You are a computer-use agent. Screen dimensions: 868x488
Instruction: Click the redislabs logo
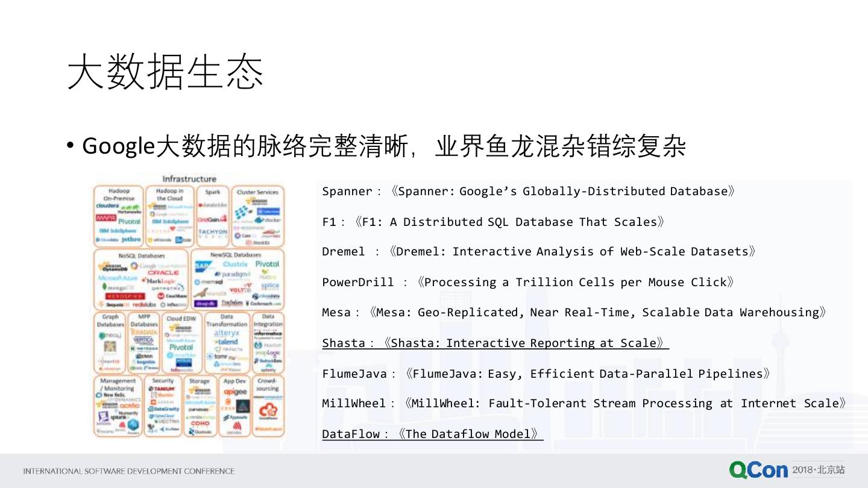[x=143, y=305]
